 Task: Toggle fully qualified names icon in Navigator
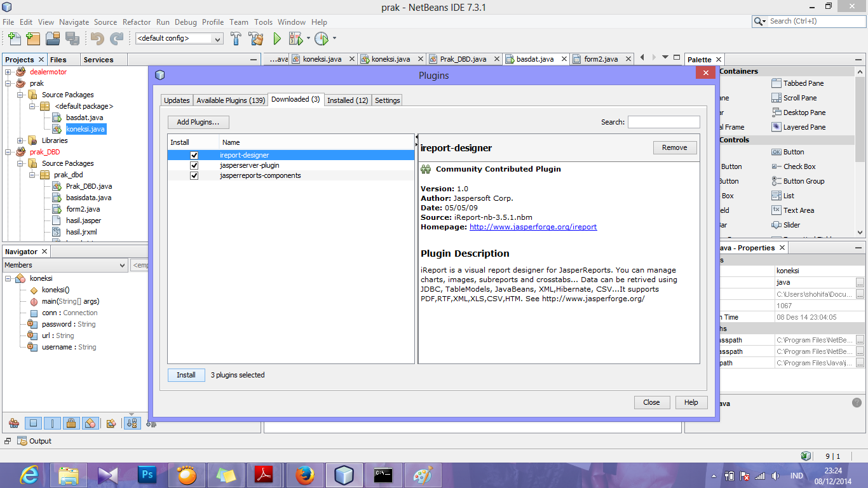click(x=111, y=423)
